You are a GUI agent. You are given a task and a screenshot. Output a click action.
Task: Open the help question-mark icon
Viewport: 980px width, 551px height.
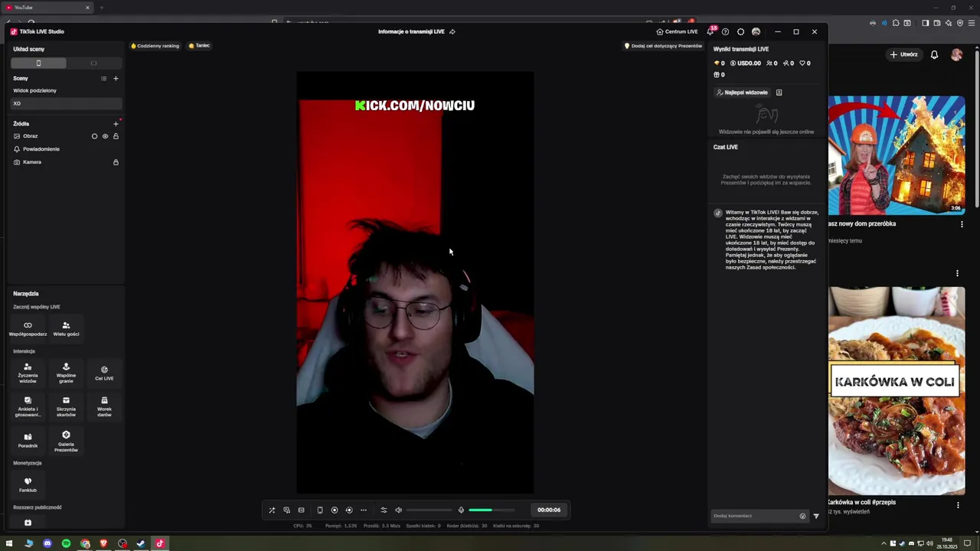tap(725, 31)
